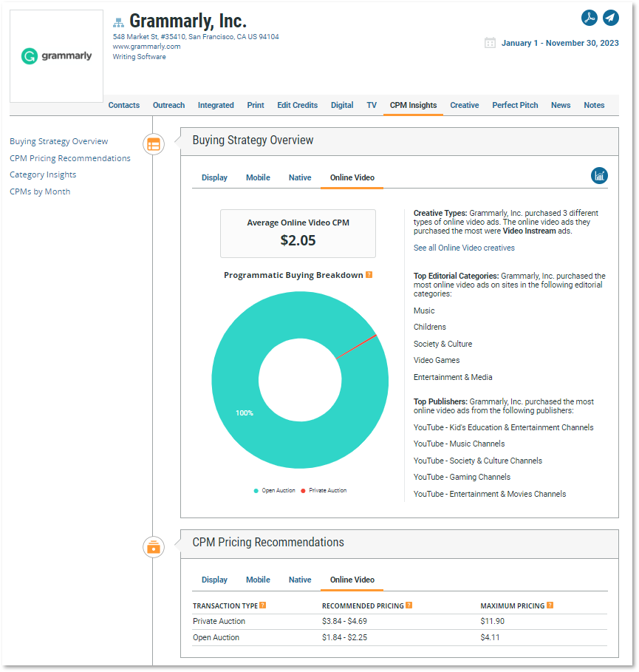This screenshot has height=672, width=639.
Task: Toggle Private Auction legend swatch
Action: tap(303, 491)
